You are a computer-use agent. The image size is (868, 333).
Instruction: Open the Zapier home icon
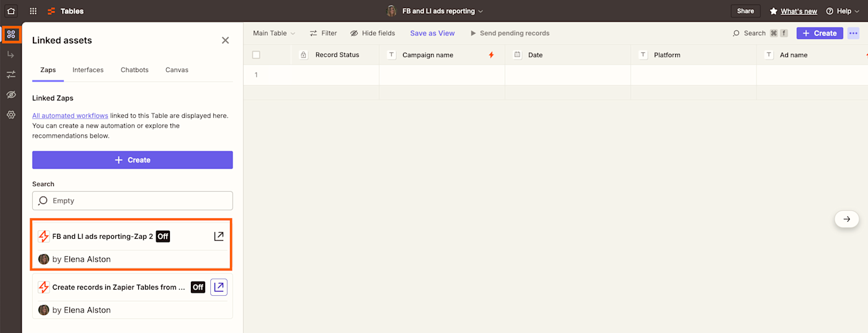(x=11, y=11)
